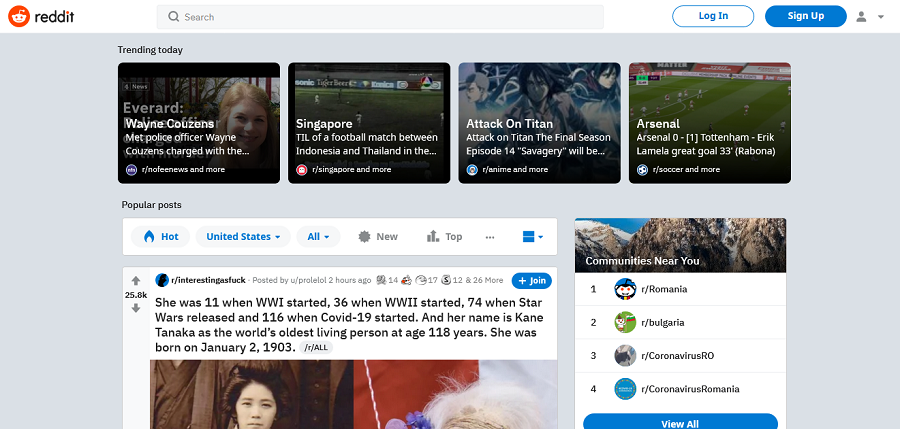Click the r/CoronavirusRomania community avatar
The image size is (900, 429).
pos(625,389)
